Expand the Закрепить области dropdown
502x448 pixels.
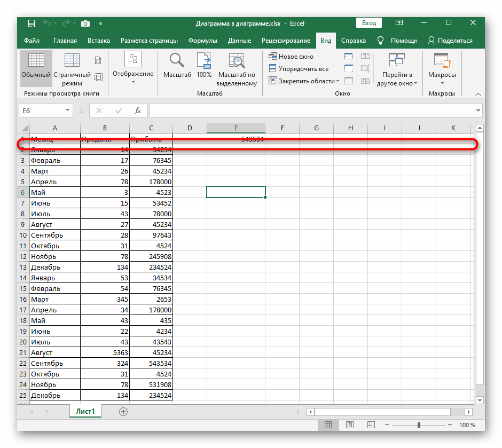tap(304, 81)
